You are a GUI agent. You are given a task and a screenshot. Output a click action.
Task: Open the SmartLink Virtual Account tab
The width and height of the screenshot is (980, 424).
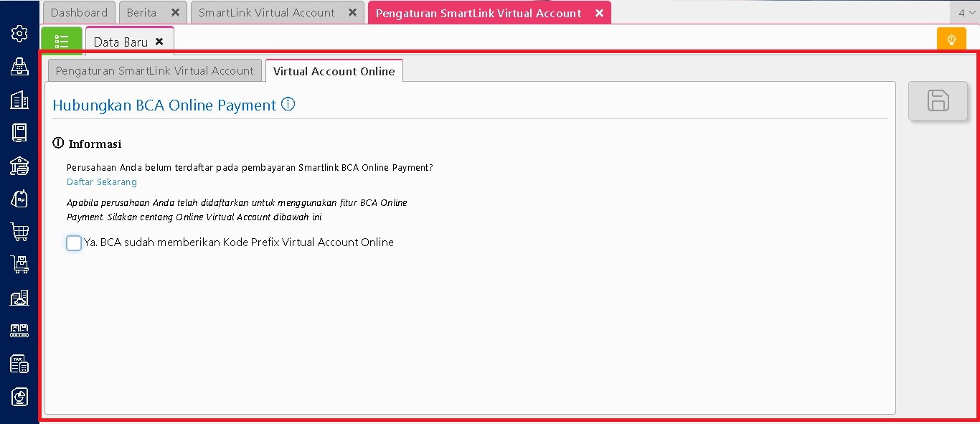point(266,13)
